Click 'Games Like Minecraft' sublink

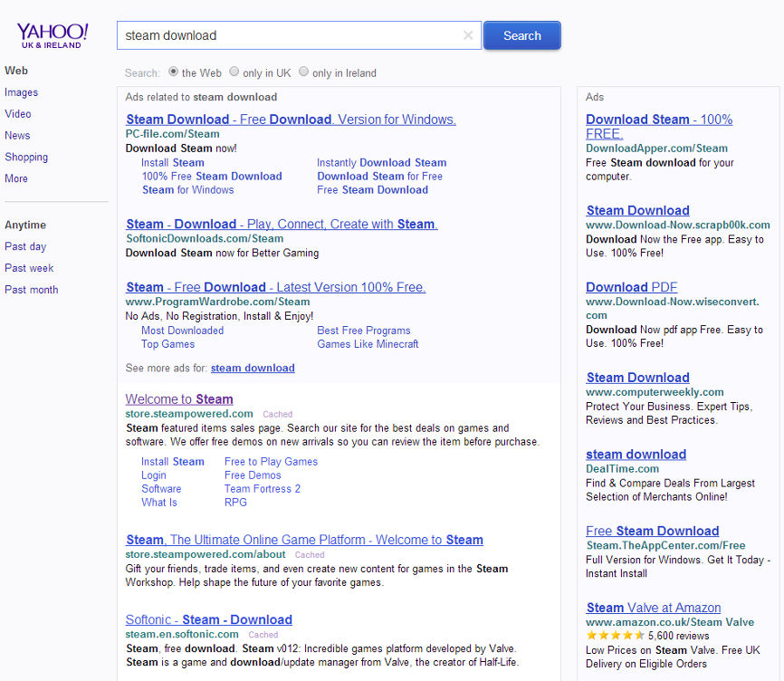[x=368, y=344]
